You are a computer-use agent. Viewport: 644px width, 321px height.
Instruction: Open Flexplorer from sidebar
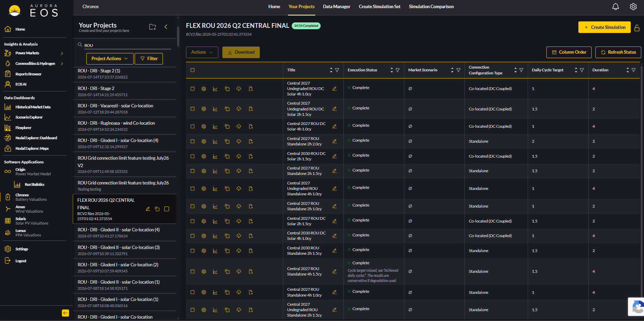coord(23,128)
